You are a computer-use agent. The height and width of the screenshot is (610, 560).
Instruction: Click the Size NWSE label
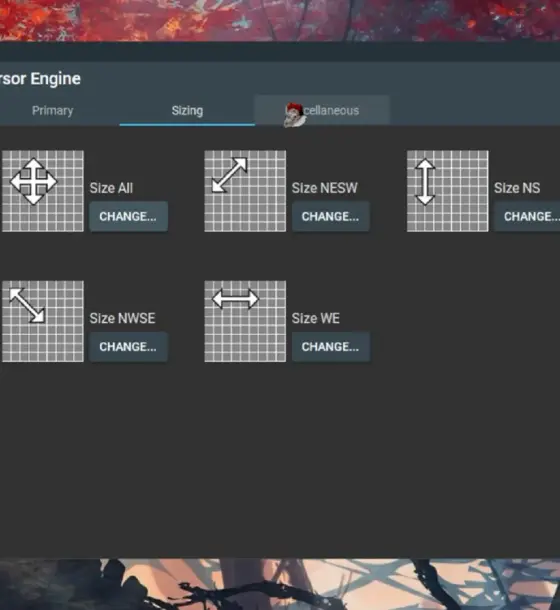tap(122, 318)
